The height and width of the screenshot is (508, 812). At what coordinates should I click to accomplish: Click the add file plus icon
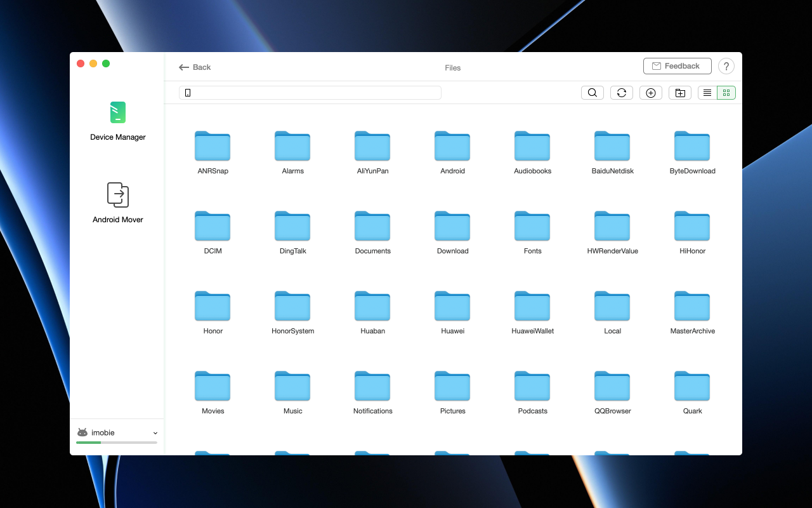pos(651,93)
